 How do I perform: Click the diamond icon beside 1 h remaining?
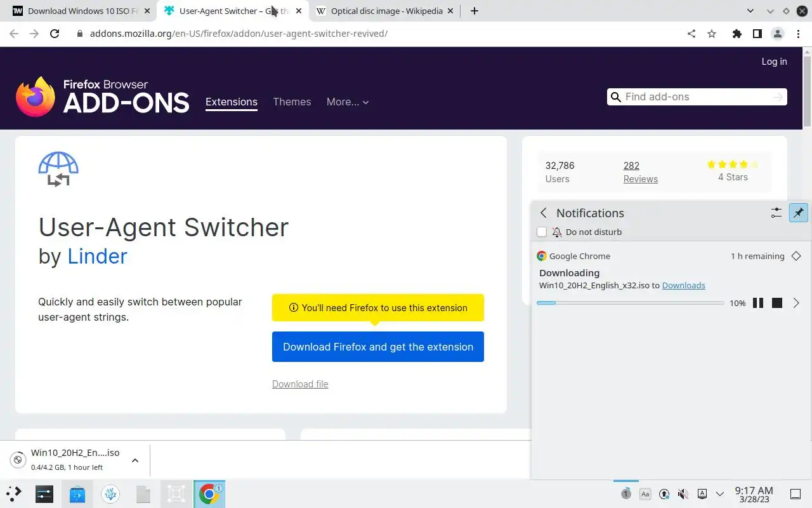[x=796, y=256]
